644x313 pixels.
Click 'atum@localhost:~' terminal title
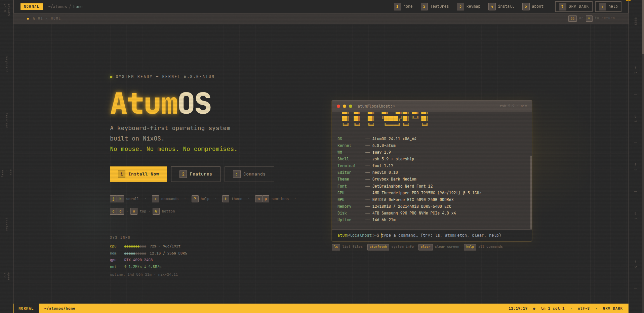tap(376, 106)
